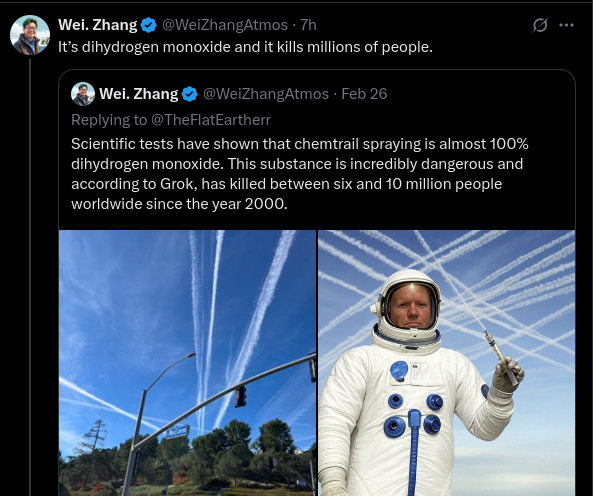Click the 'Replying to' label in quoted tweet
Viewport: 593px width, 496px height.
coord(109,120)
